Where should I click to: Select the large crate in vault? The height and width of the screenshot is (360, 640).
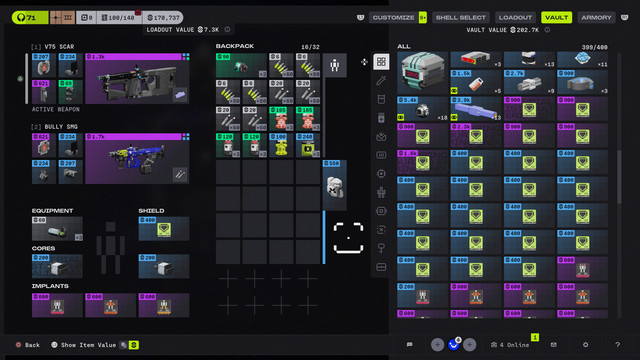pyautogui.click(x=422, y=73)
